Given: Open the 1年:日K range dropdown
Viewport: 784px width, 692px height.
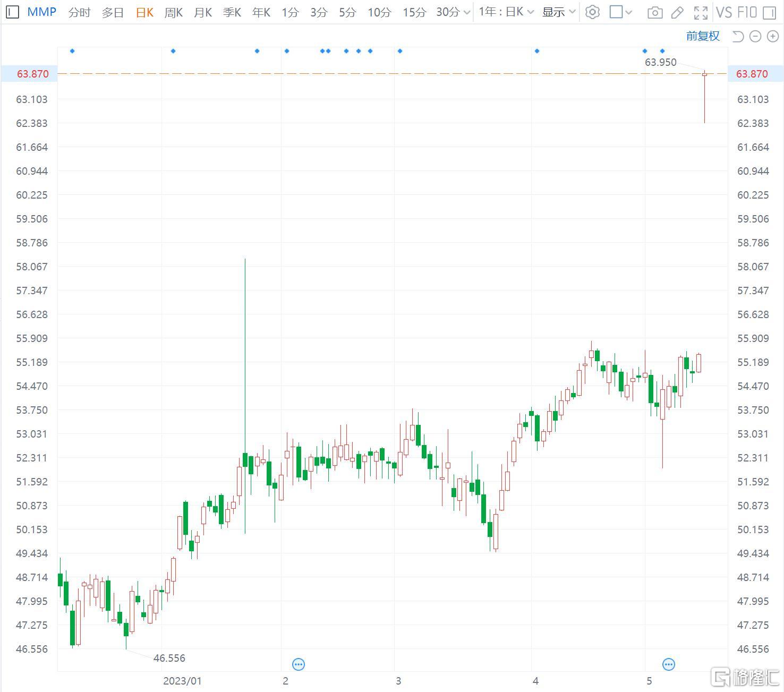Looking at the screenshot, I should [506, 12].
